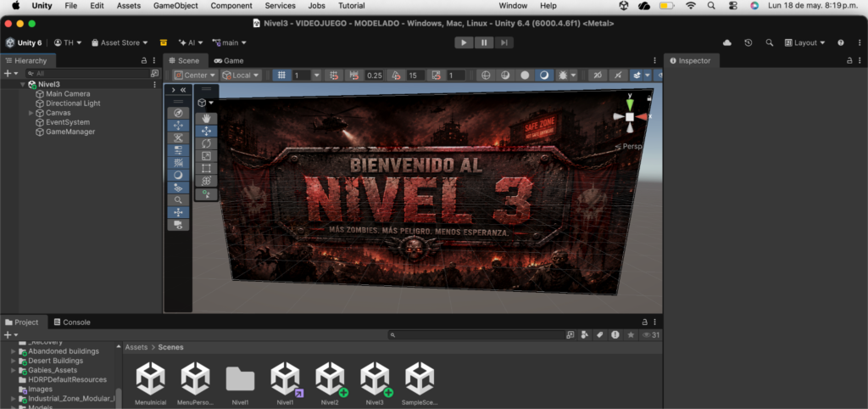Click the compass icon in overlay column
Image resolution: width=868 pixels, height=409 pixels.
tap(178, 113)
